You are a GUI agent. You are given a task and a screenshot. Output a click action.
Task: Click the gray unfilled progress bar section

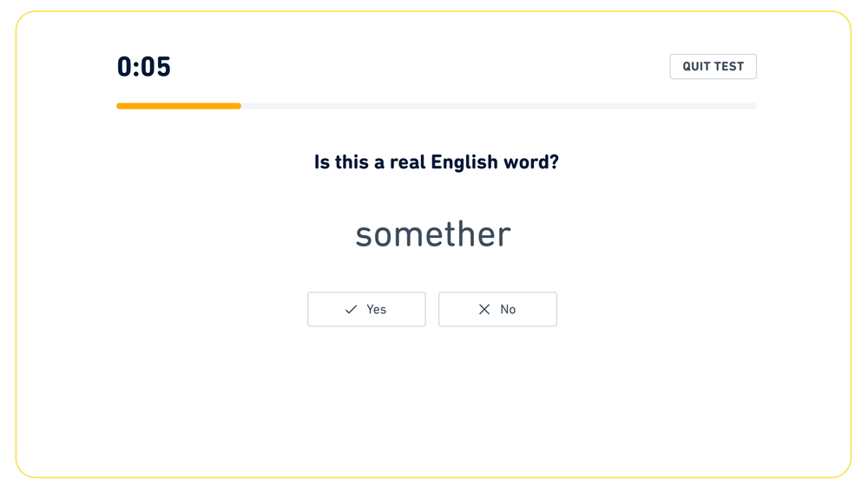[x=499, y=106]
